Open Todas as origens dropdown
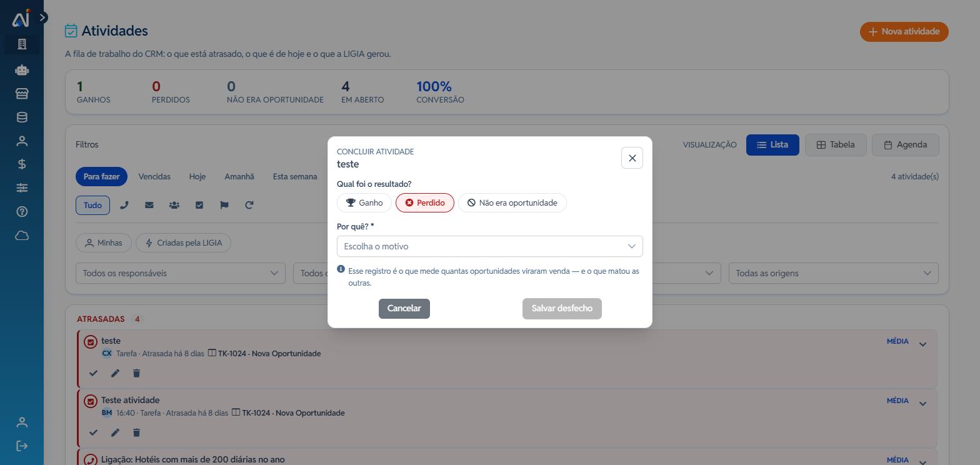This screenshot has height=465, width=980. point(834,273)
